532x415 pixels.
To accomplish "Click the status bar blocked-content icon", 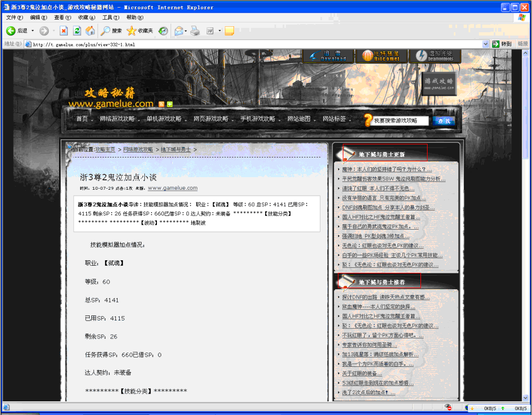I will [448, 407].
